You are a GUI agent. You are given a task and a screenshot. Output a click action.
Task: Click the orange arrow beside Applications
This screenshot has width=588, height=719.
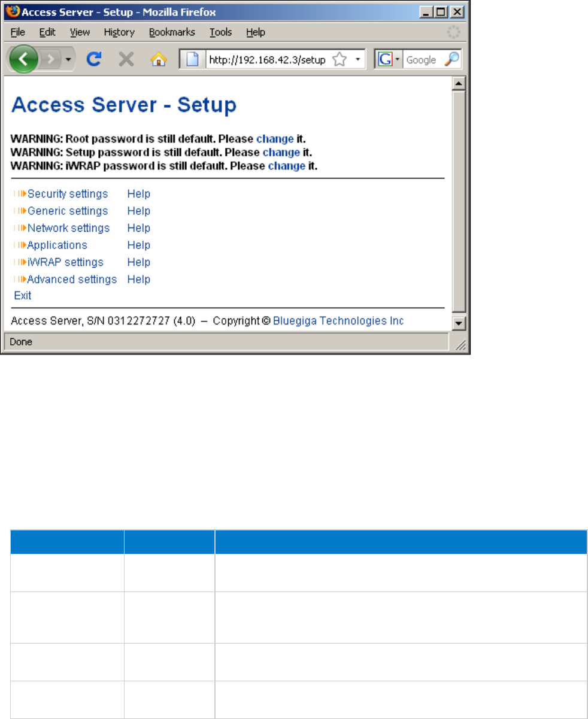pos(20,245)
